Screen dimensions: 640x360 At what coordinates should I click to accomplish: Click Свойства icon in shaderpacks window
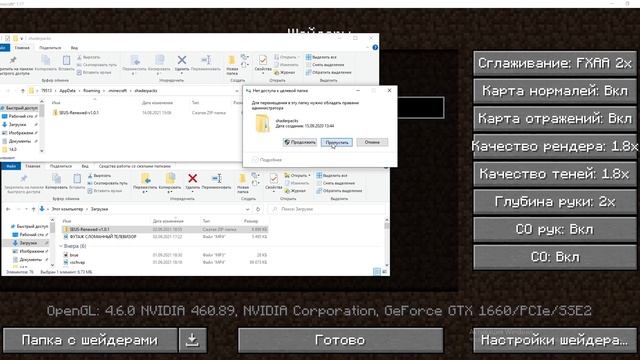[263, 60]
